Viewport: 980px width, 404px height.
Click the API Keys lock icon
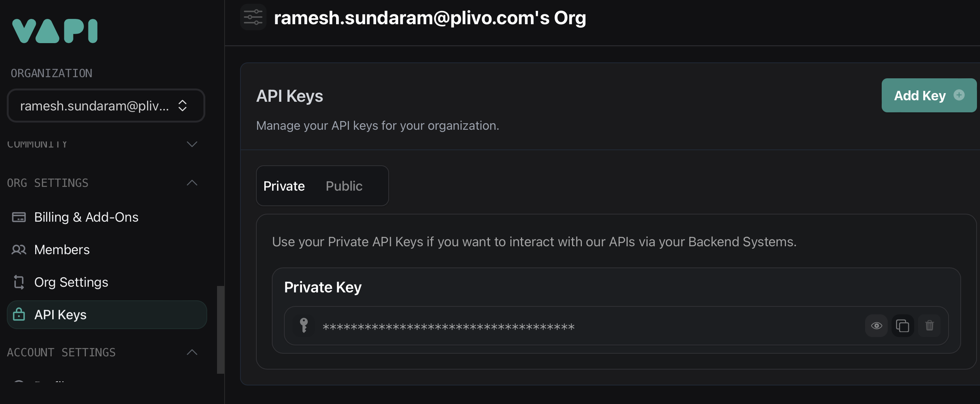coord(19,314)
